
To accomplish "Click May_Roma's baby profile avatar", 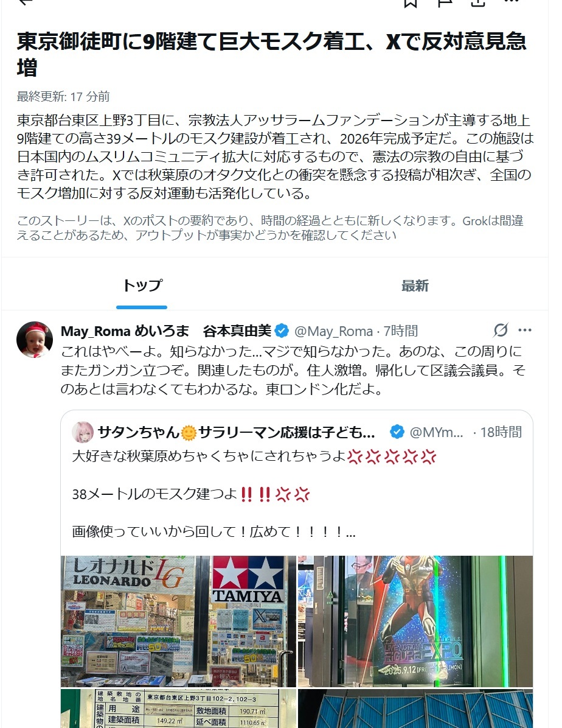I will [35, 340].
